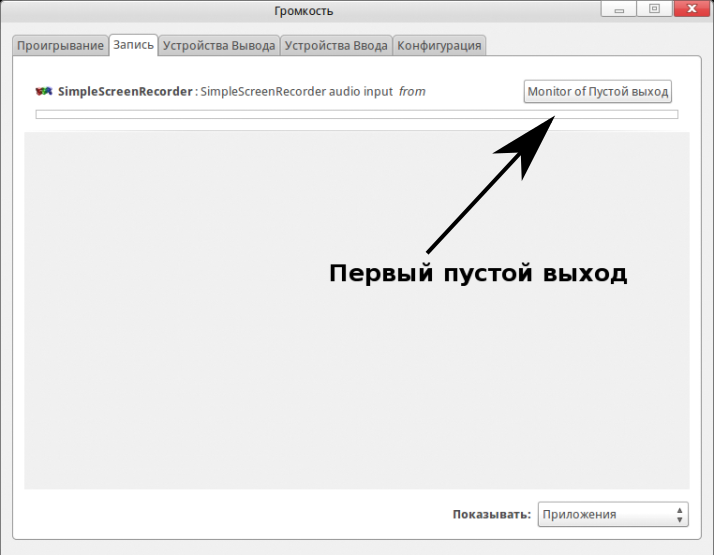Click the Громкость window title
The height and width of the screenshot is (555, 714).
click(x=304, y=11)
